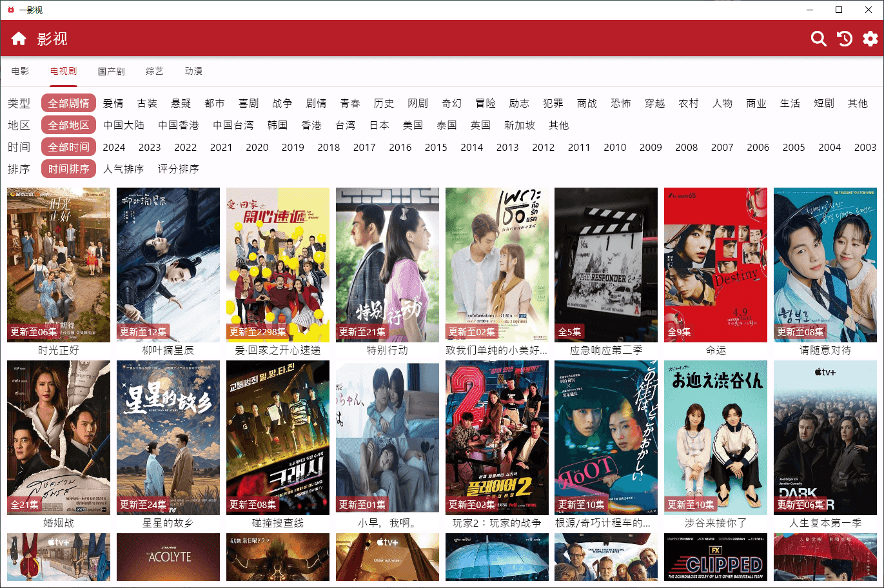
Task: Switch to the 综艺 tab
Action: 155,71
